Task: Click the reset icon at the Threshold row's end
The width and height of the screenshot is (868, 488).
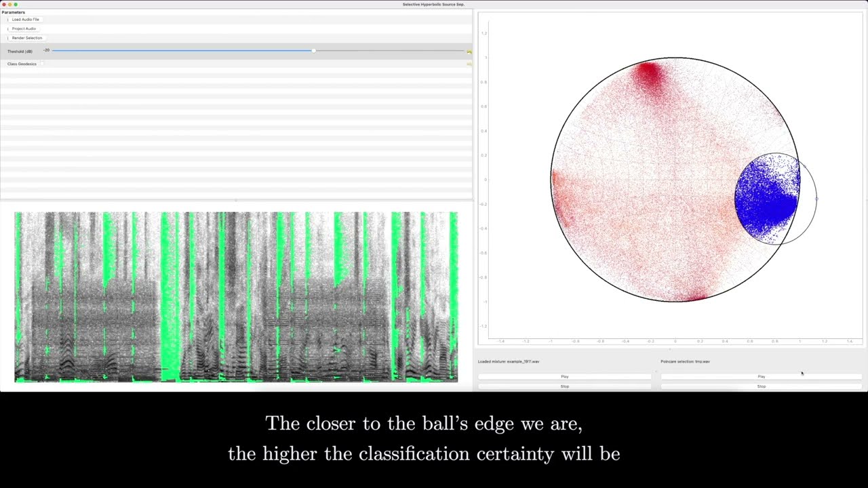Action: 469,52
